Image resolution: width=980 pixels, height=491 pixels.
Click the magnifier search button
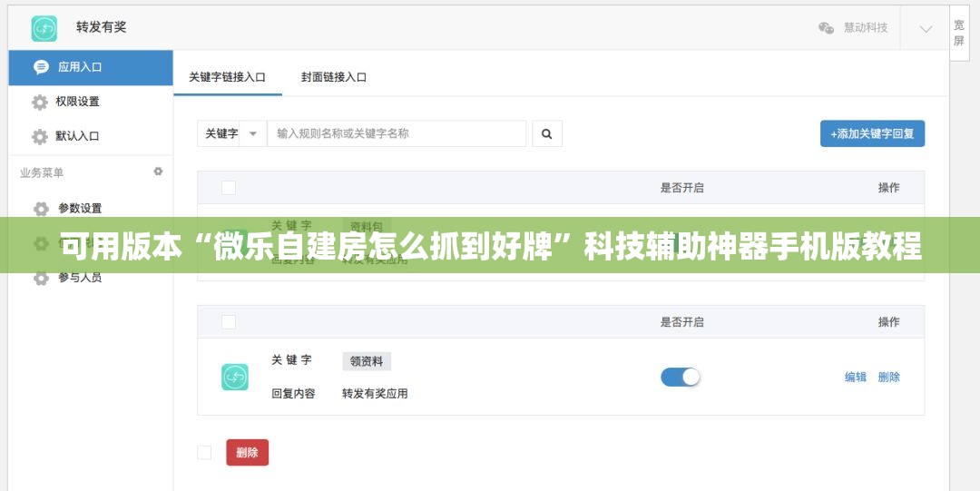click(547, 133)
